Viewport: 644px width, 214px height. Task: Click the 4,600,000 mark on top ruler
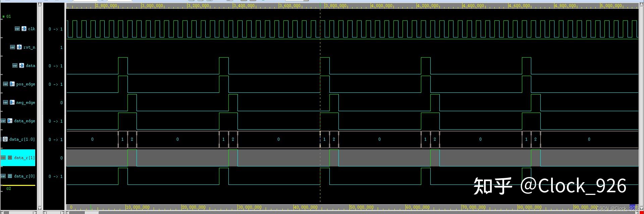click(x=520, y=6)
